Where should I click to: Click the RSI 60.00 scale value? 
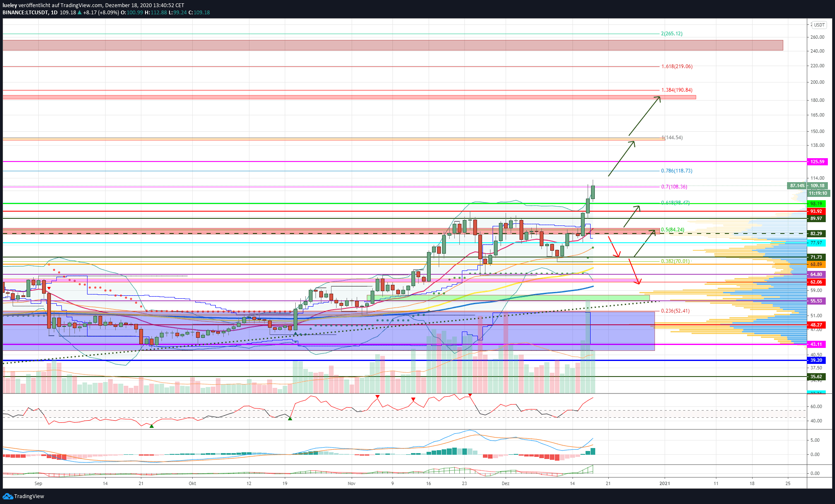pyautogui.click(x=816, y=406)
